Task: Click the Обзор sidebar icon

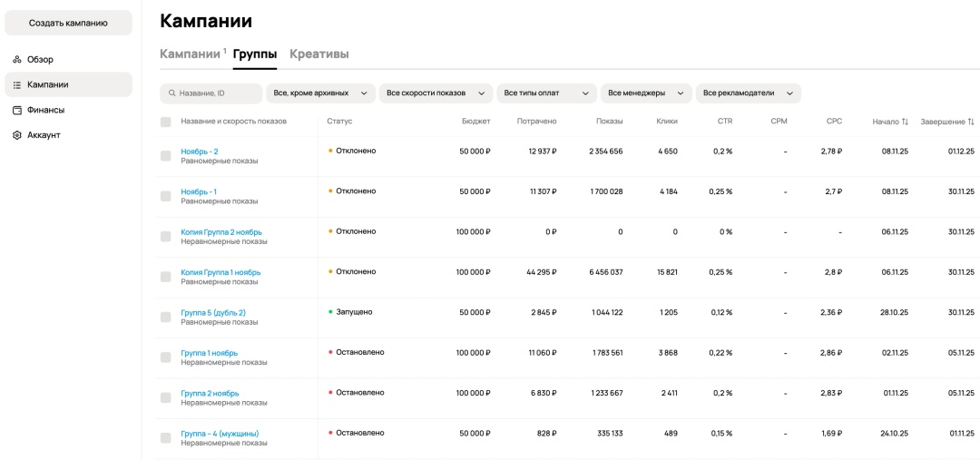Action: 17,60
